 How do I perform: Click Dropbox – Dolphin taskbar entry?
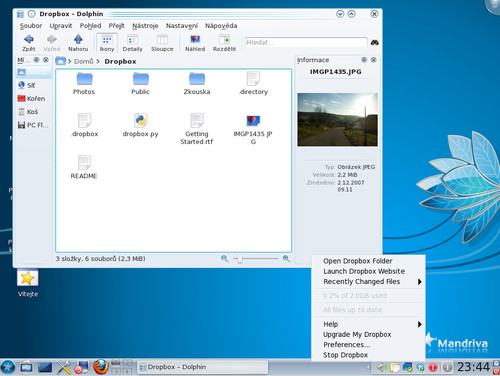coord(203,367)
